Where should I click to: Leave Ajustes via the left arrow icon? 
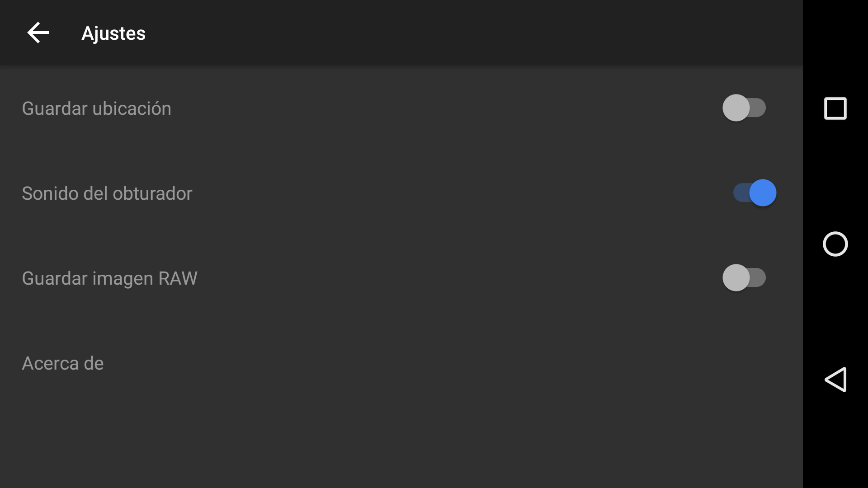point(38,33)
